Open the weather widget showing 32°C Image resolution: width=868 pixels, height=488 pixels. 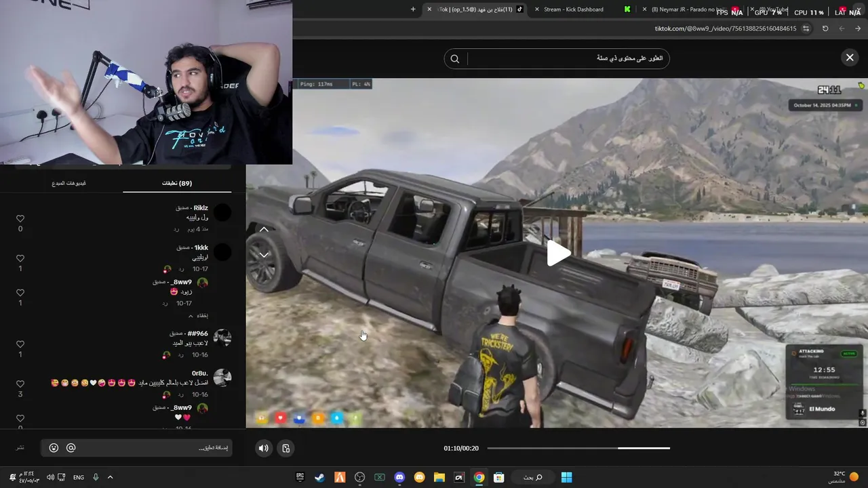[x=844, y=477]
